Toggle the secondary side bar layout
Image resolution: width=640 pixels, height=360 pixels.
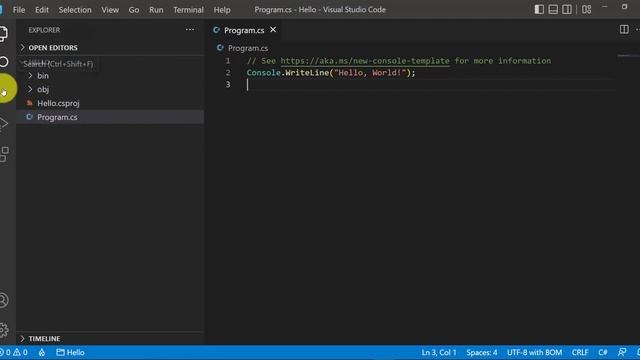click(x=567, y=9)
